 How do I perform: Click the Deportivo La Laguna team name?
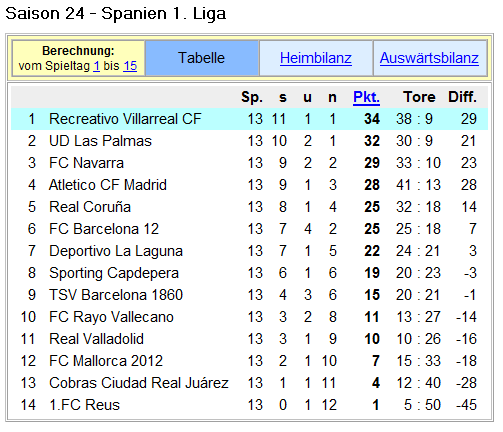point(116,251)
